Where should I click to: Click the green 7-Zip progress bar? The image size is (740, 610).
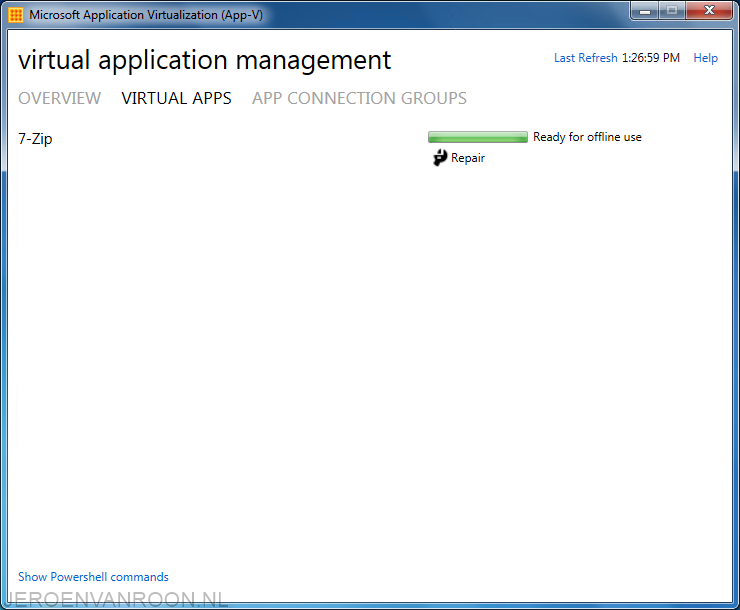pos(478,137)
